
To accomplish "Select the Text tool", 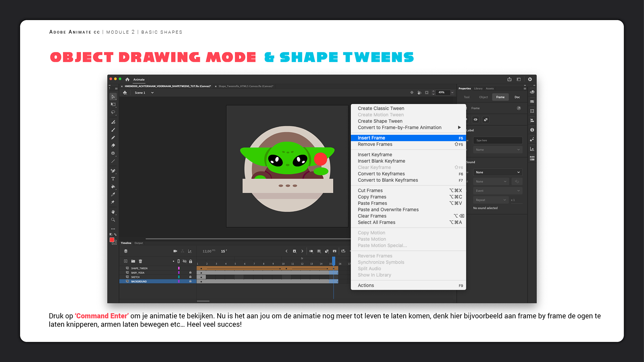I will point(113,179).
